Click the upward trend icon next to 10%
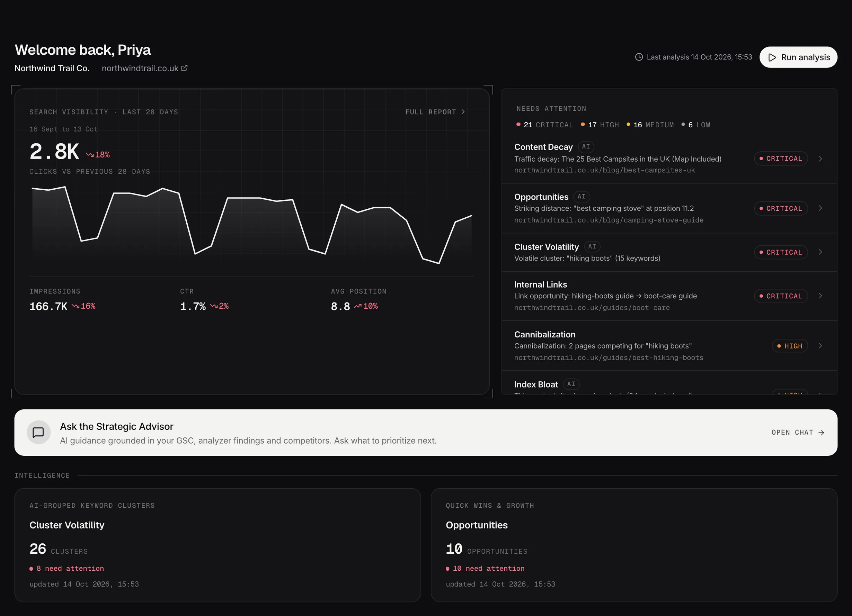The height and width of the screenshot is (616, 852). coord(358,306)
